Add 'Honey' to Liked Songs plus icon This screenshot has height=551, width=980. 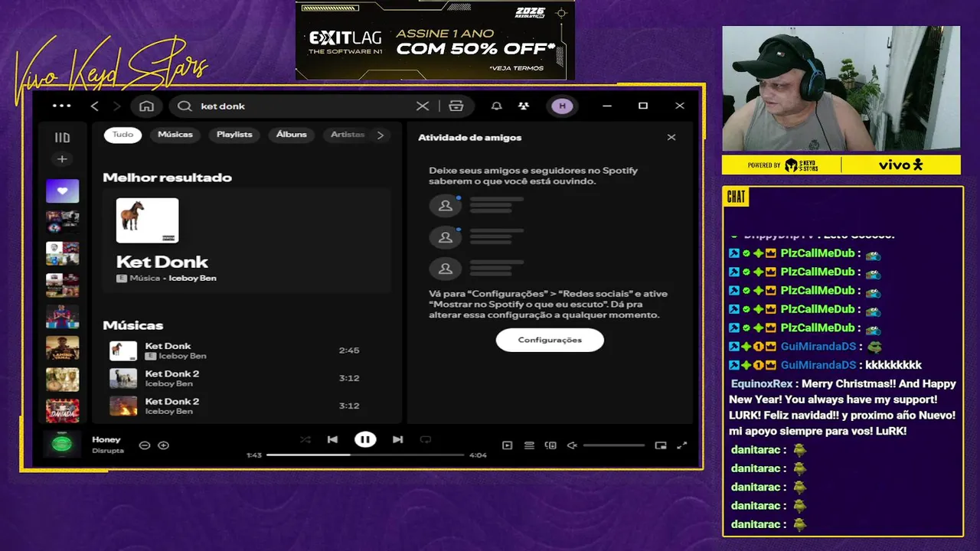click(163, 445)
